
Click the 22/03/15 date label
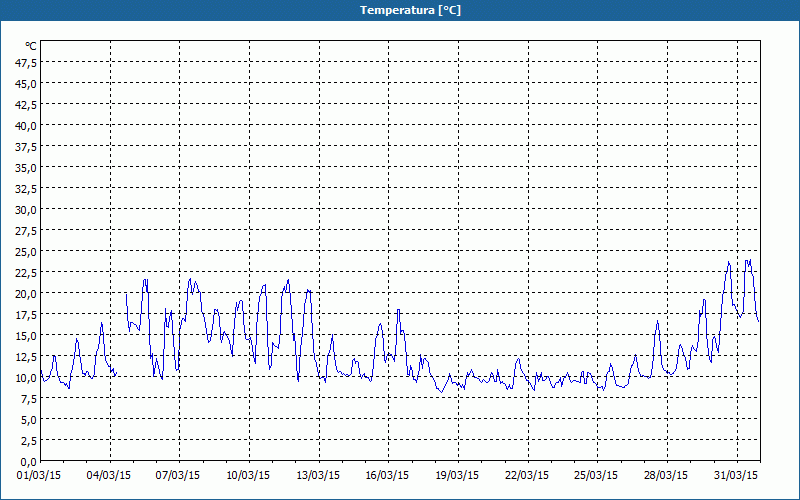click(527, 475)
